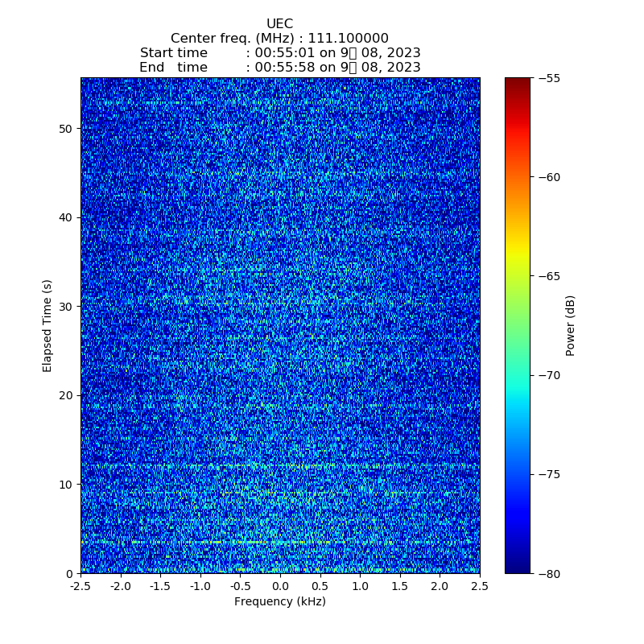Click the -2.5 frequency tick label
Screen dimensions: 644x644
click(x=80, y=585)
